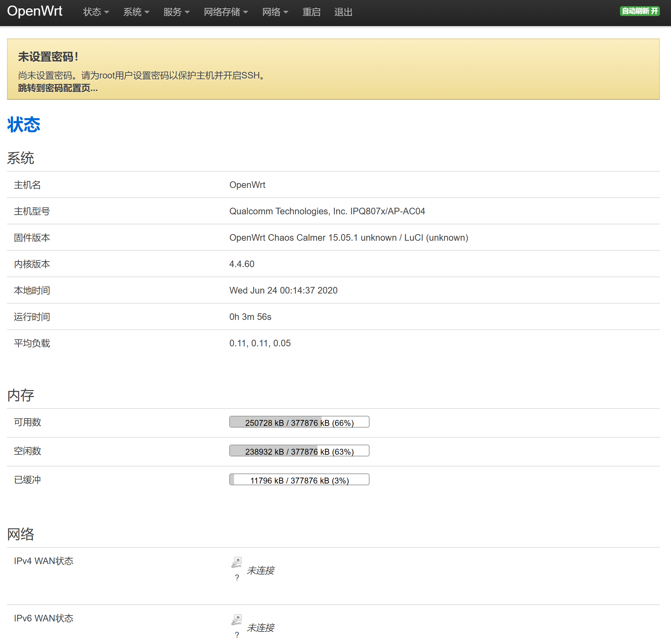The width and height of the screenshot is (671, 644).
Task: Open the 网络 navigation dropdown
Action: (x=275, y=12)
